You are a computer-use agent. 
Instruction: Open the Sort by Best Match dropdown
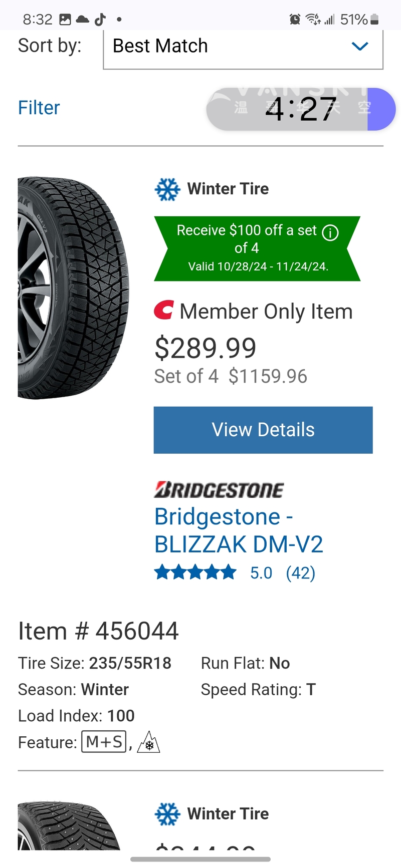[243, 47]
